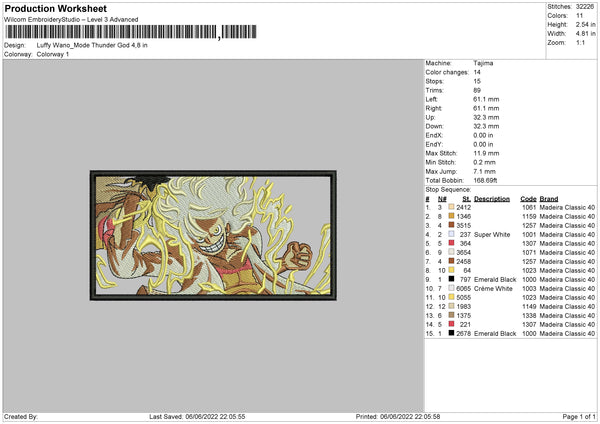
Task: Click the red swatch in stop 14 row
Action: tap(451, 324)
